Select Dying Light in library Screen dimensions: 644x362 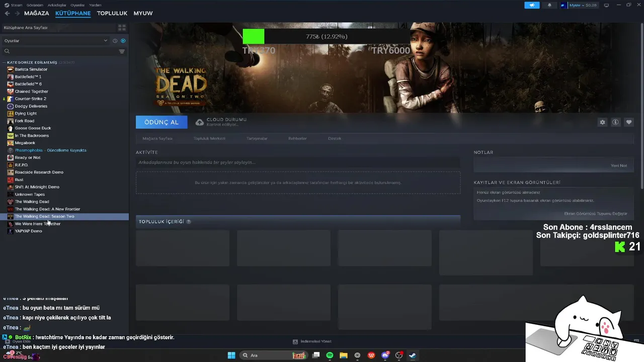coord(64,114)
